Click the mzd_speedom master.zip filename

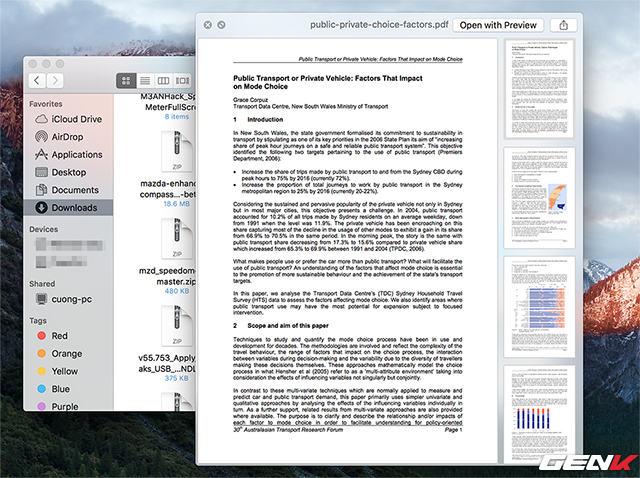[168, 276]
